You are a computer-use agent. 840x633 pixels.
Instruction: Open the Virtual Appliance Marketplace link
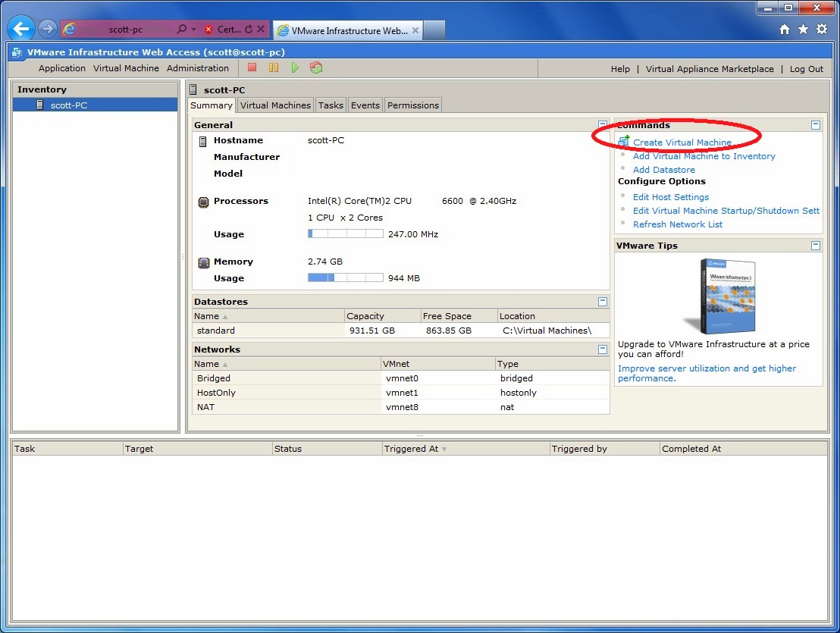(710, 69)
